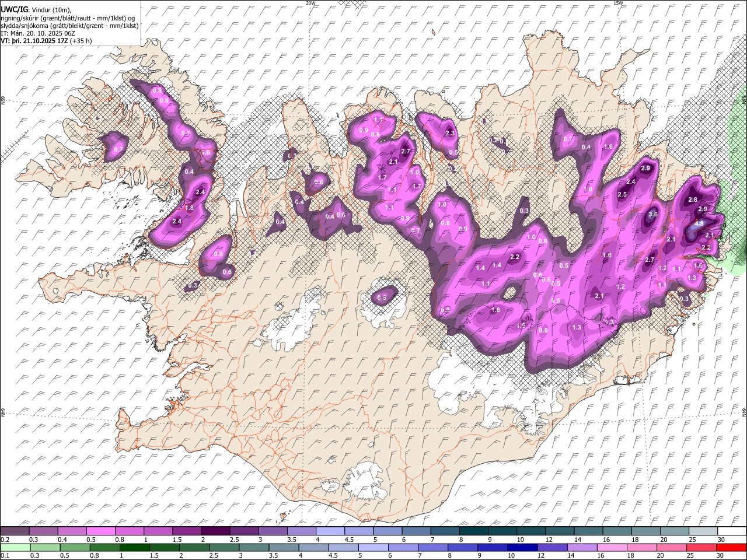Click the 15W longitude label at top
The height and width of the screenshot is (560, 747).
618,3
